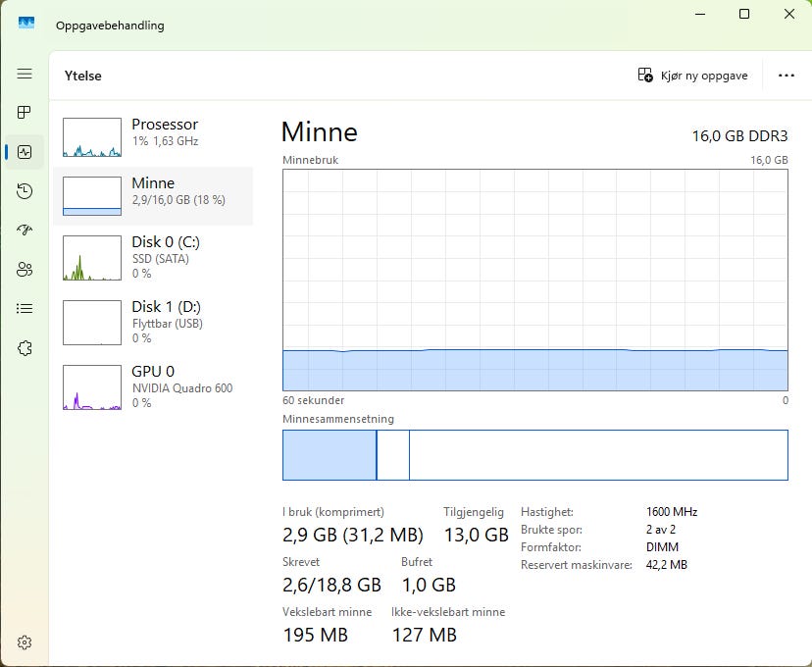The width and height of the screenshot is (812, 667).
Task: Click the Minnebruk usage graph
Action: pyautogui.click(x=534, y=280)
